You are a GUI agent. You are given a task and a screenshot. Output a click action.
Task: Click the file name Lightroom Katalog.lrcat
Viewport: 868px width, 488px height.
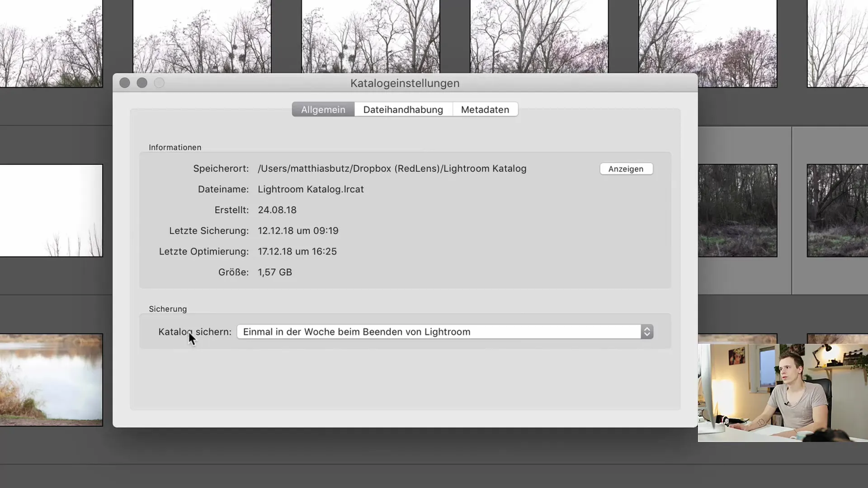coord(311,189)
